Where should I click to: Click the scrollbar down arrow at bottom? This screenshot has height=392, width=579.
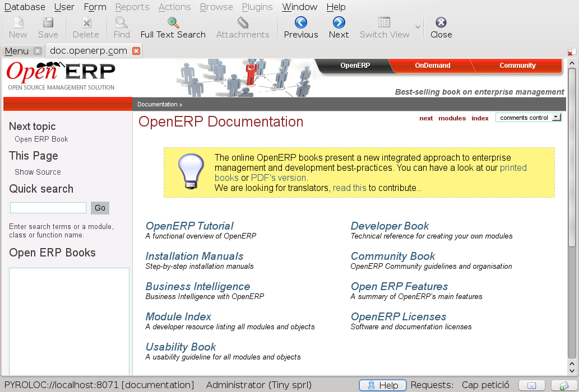pyautogui.click(x=572, y=371)
